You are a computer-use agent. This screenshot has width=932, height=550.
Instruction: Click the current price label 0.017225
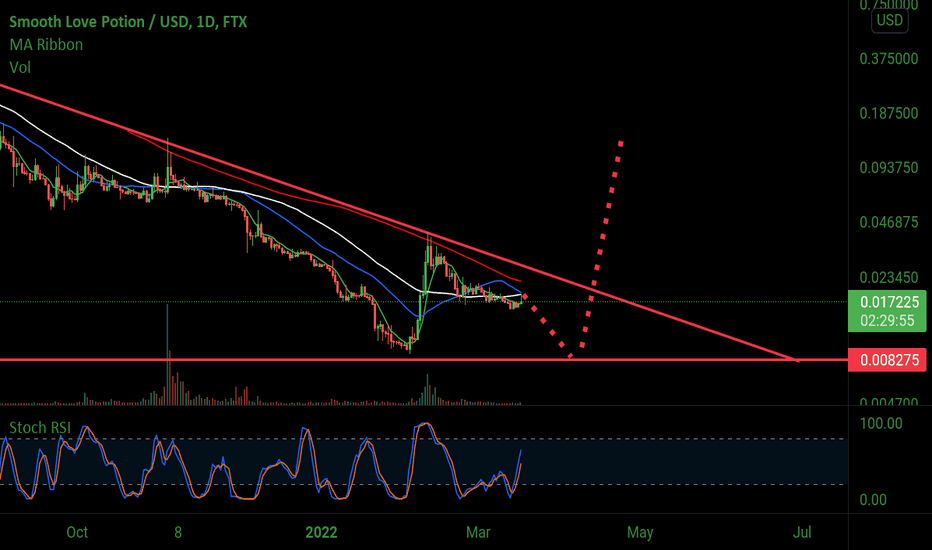[x=889, y=302]
